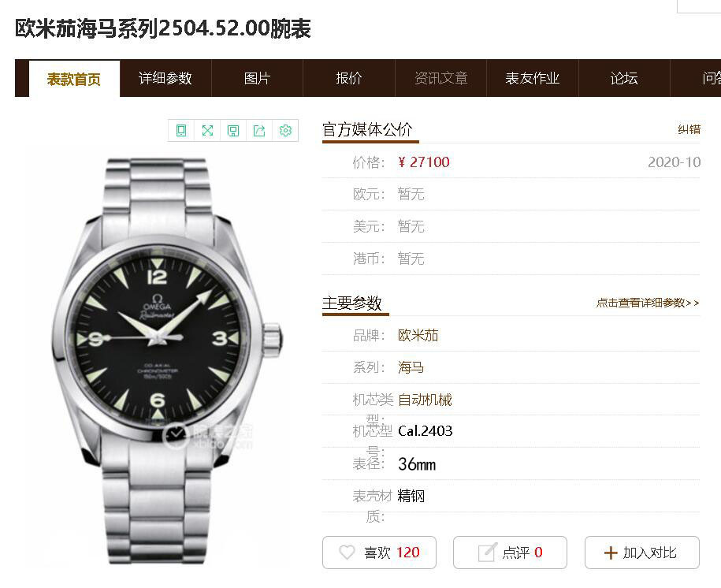The height and width of the screenshot is (588, 721).
Task: Open the image toolbar settings gear
Action: (x=285, y=131)
